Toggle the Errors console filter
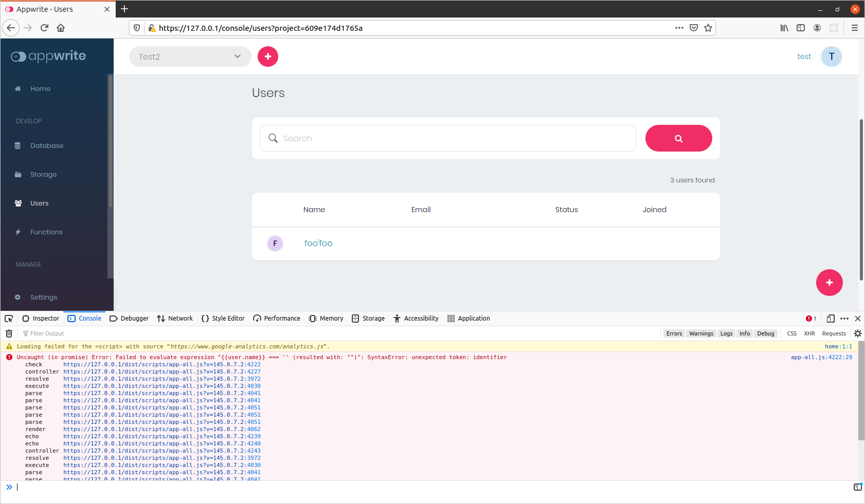The width and height of the screenshot is (865, 504). coord(674,333)
